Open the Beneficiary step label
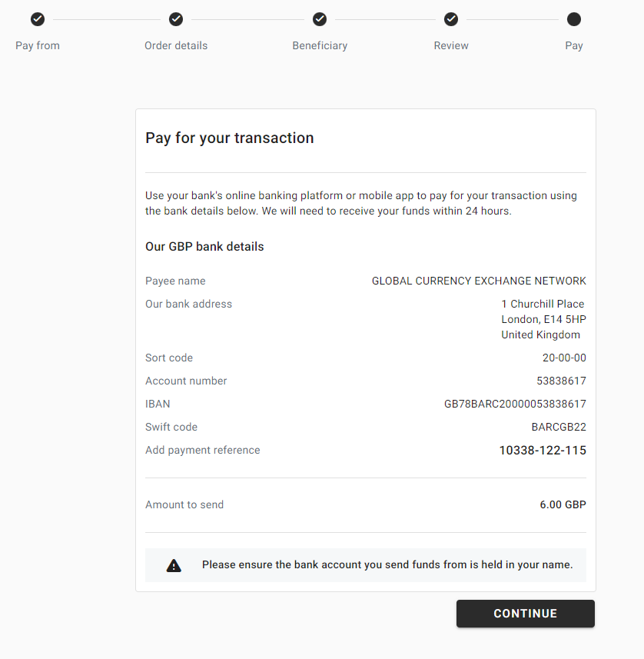This screenshot has width=644, height=659. 320,45
